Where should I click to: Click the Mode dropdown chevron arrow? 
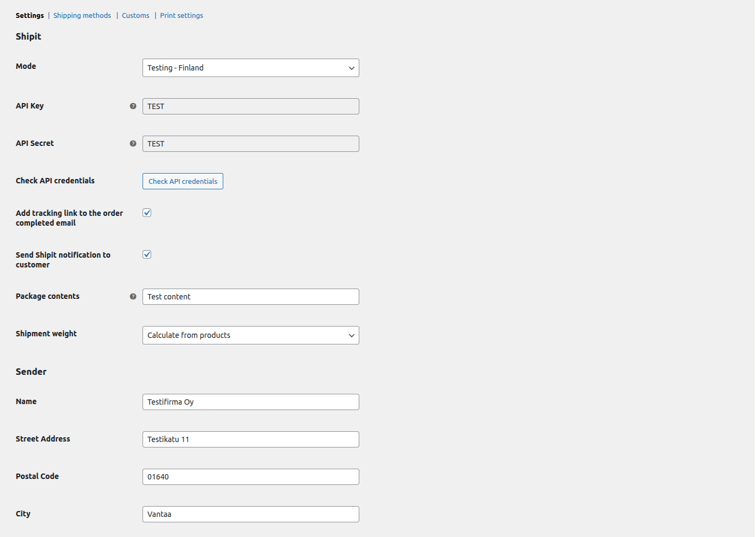click(x=351, y=68)
